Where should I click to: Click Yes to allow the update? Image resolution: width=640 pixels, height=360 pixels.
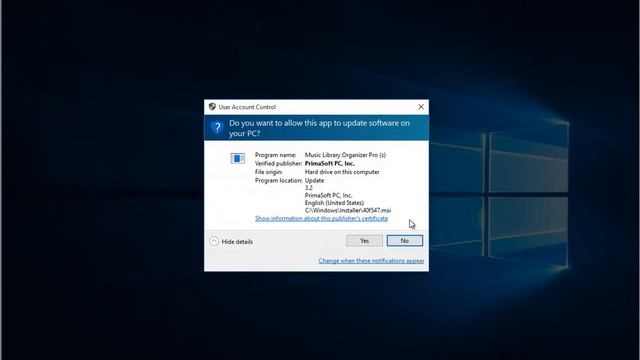coord(364,241)
